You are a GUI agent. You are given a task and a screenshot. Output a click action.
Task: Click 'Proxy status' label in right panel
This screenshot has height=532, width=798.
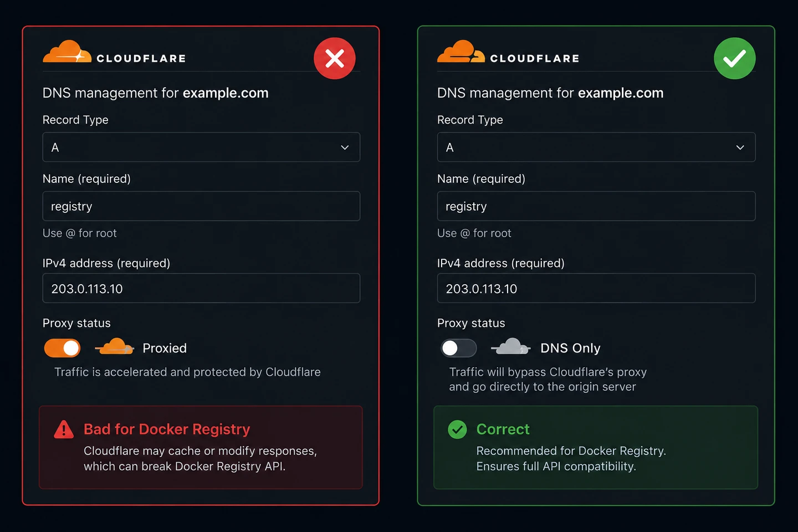coord(471,323)
